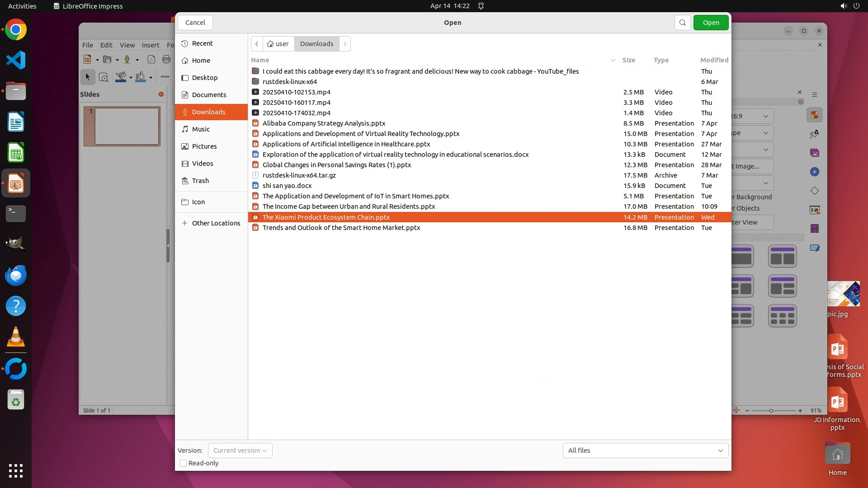Image resolution: width=868 pixels, height=488 pixels.
Task: Open the Current version dropdown
Action: 240,450
